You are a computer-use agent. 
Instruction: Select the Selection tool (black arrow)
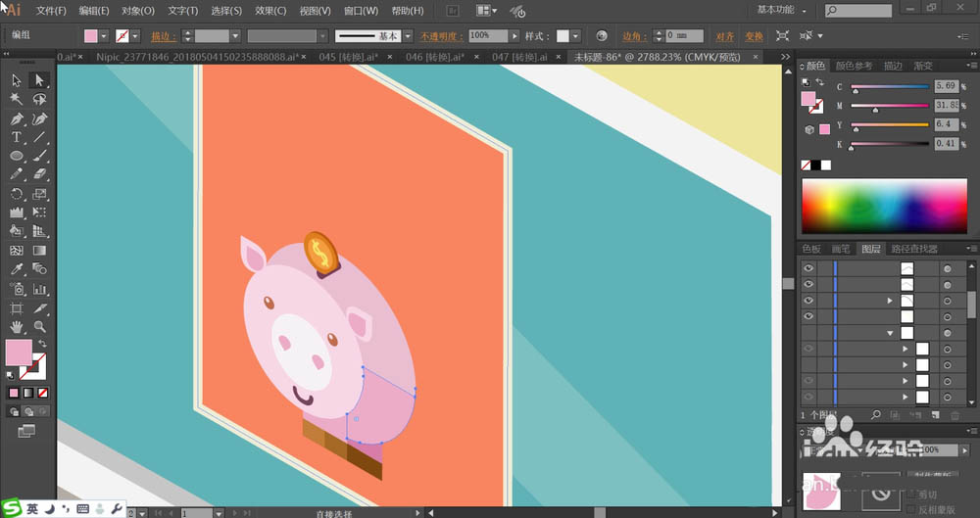pos(17,80)
